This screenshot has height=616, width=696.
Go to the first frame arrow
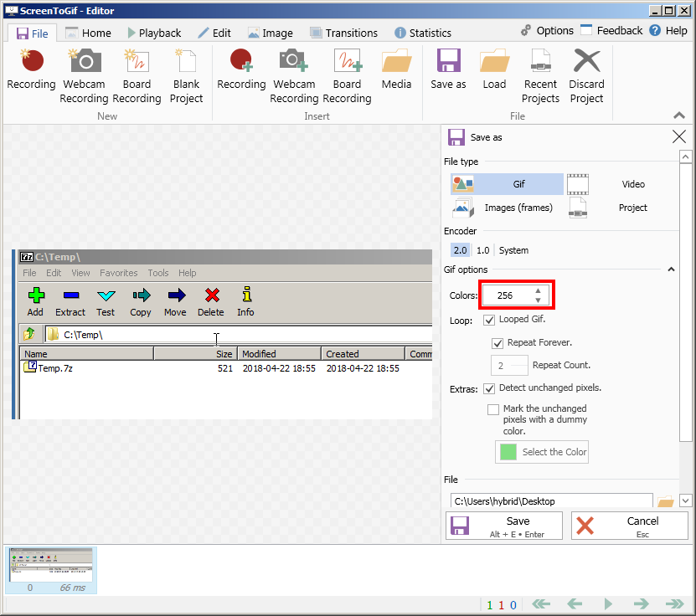coord(541,604)
